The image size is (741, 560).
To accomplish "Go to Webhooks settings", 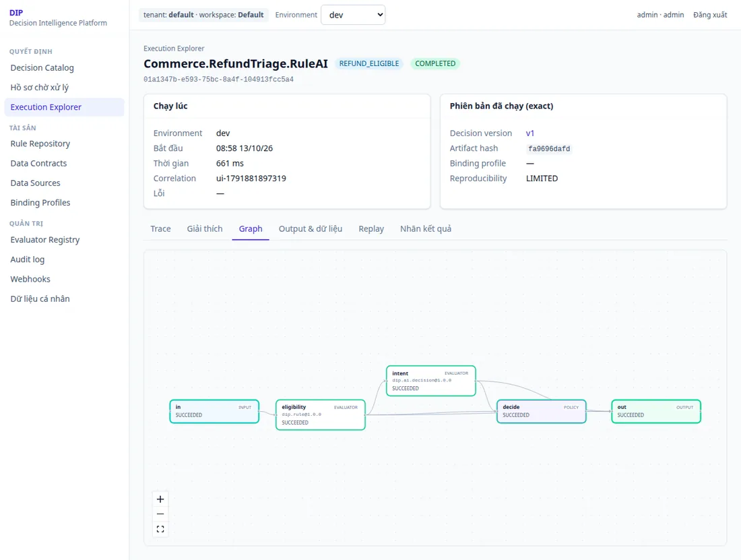I will pyautogui.click(x=64, y=279).
